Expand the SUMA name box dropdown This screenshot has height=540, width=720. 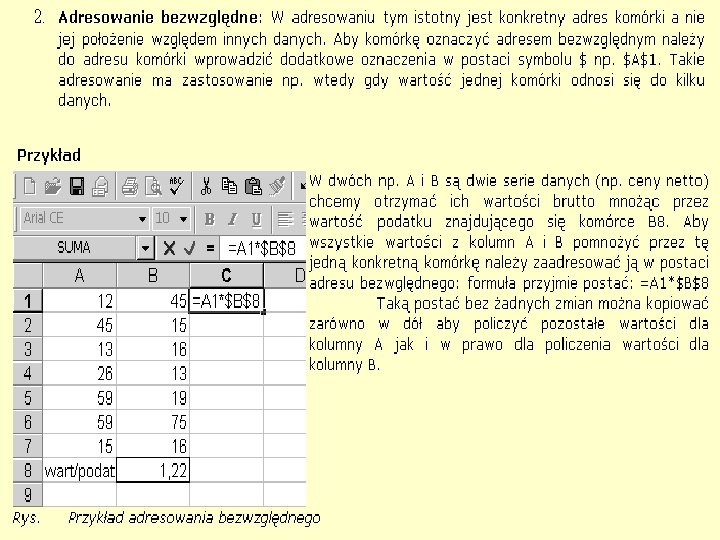point(145,248)
